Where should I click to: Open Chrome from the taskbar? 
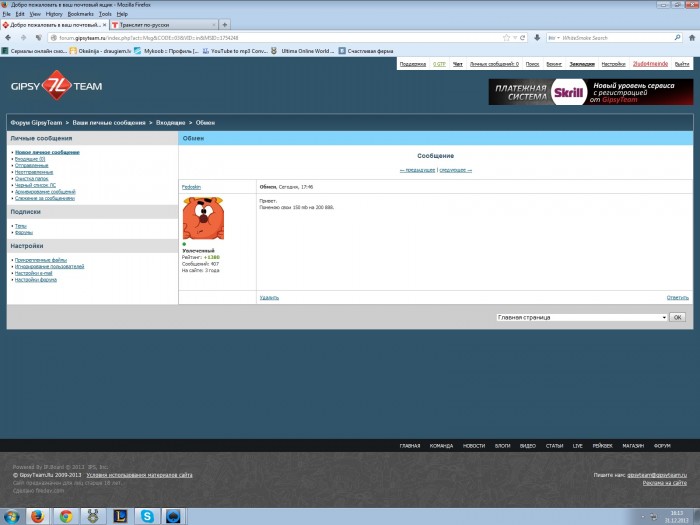pos(66,517)
